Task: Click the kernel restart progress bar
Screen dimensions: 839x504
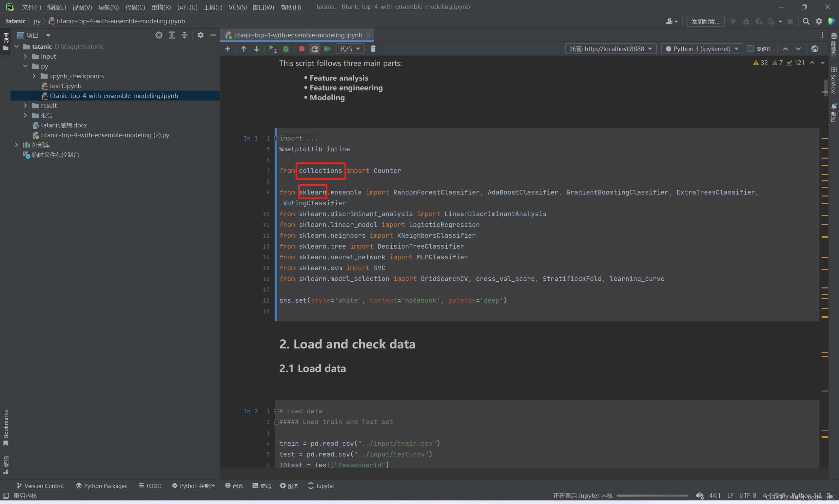Action: (x=652, y=495)
